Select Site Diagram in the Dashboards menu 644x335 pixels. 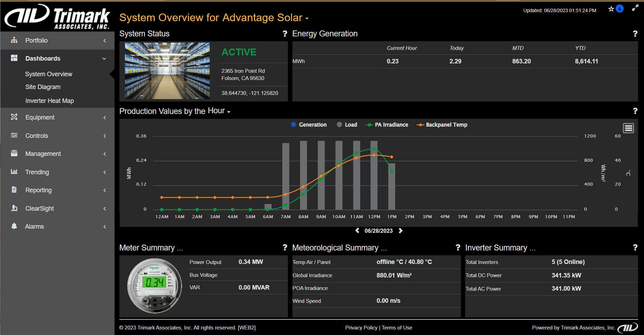43,87
